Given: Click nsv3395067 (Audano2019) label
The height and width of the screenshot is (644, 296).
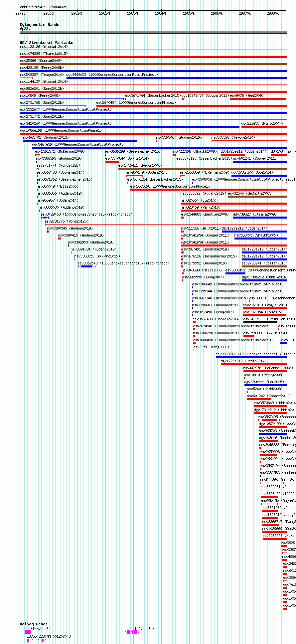Looking at the screenshot, I should click(179, 137).
